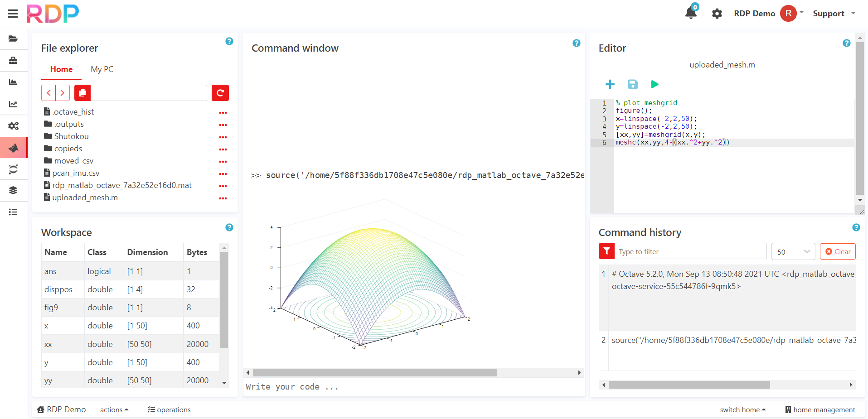Clear the command history
The image size is (868, 419).
pos(838,251)
